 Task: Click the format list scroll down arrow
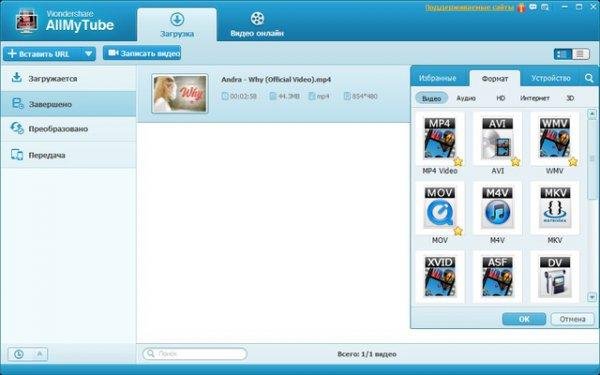pyautogui.click(x=592, y=297)
